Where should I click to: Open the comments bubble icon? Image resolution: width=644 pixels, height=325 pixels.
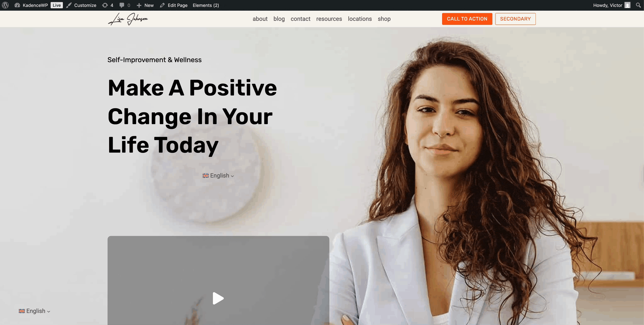click(122, 5)
